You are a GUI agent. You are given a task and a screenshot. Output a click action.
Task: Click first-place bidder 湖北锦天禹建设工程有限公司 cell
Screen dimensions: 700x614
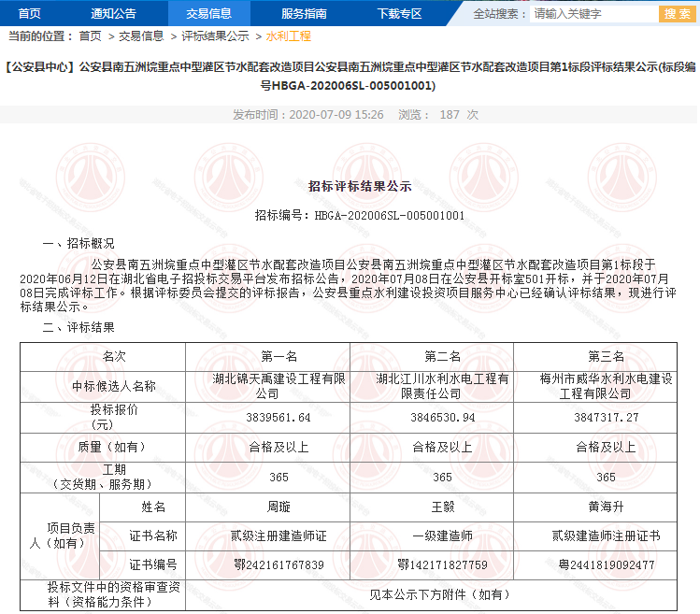coord(279,386)
